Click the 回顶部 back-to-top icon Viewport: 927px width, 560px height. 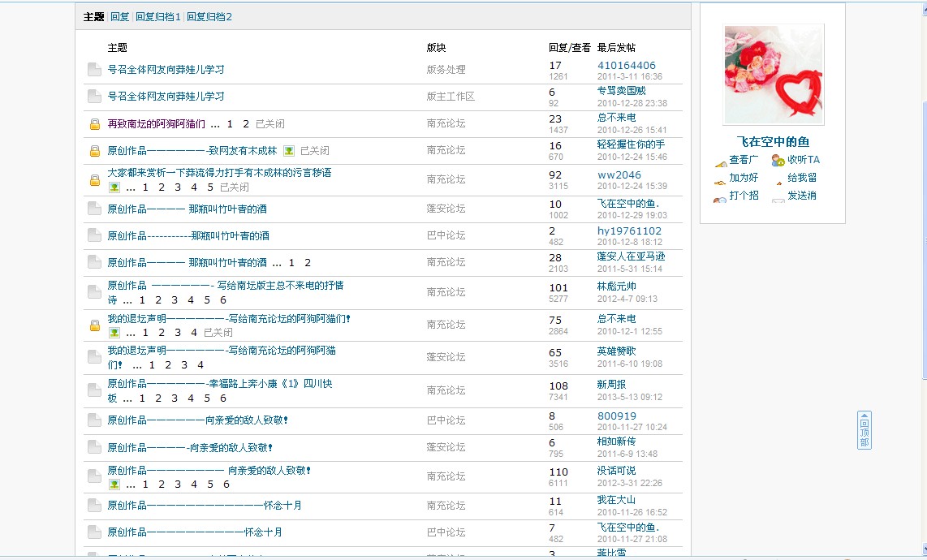864,430
